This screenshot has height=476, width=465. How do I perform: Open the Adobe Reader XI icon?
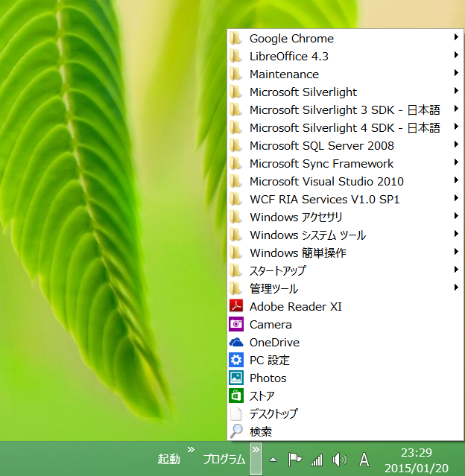[x=236, y=306]
